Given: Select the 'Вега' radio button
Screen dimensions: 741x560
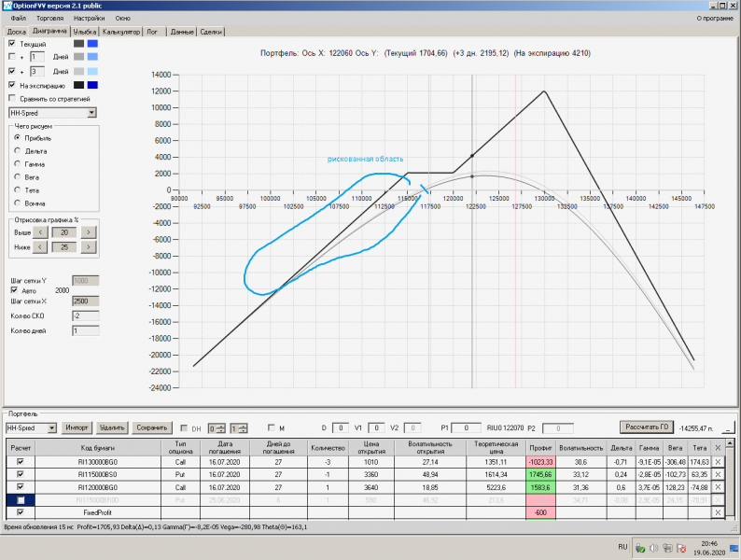Looking at the screenshot, I should click(18, 176).
